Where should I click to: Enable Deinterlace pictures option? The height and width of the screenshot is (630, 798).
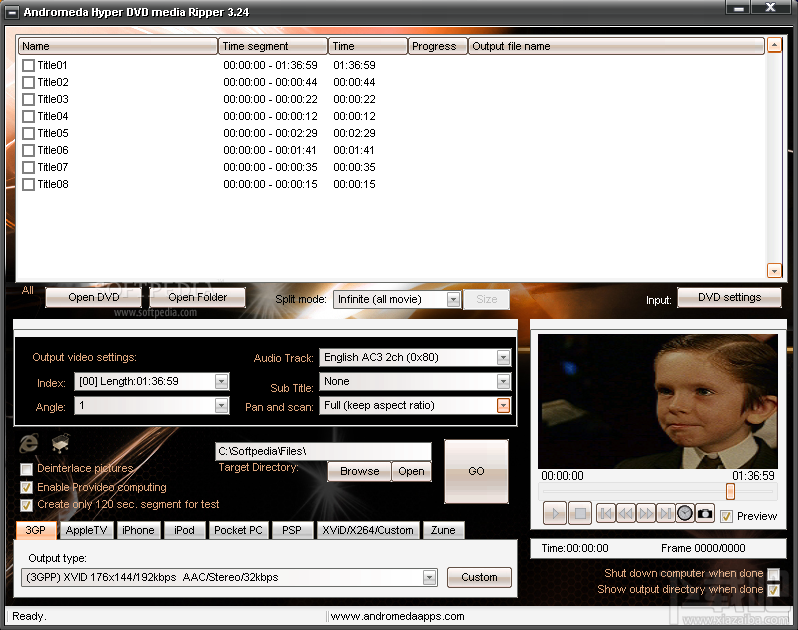26,469
